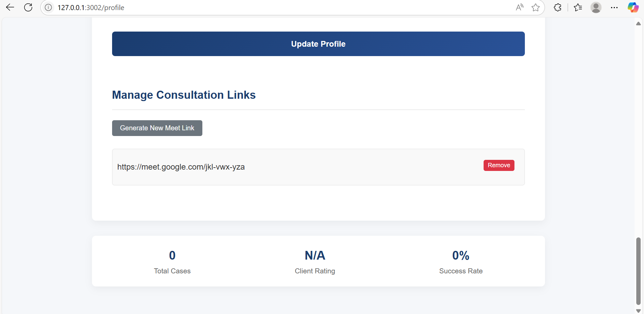
Task: Open the browser Extensions puzzle icon
Action: click(x=557, y=7)
